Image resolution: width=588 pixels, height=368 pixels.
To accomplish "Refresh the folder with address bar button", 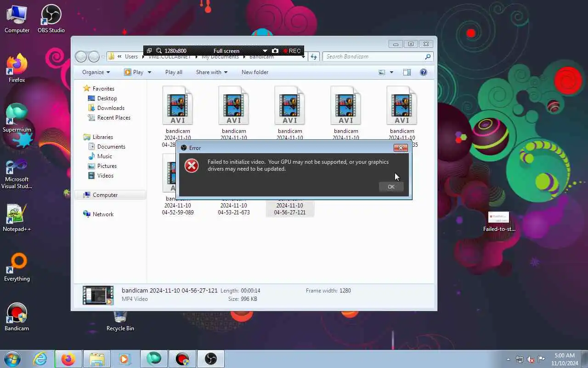I will click(x=314, y=57).
